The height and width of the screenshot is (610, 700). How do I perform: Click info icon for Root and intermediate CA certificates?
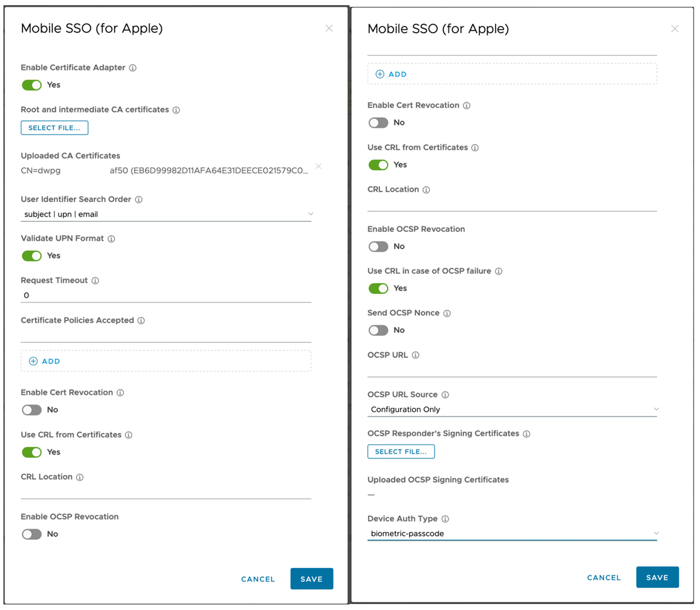tap(176, 110)
